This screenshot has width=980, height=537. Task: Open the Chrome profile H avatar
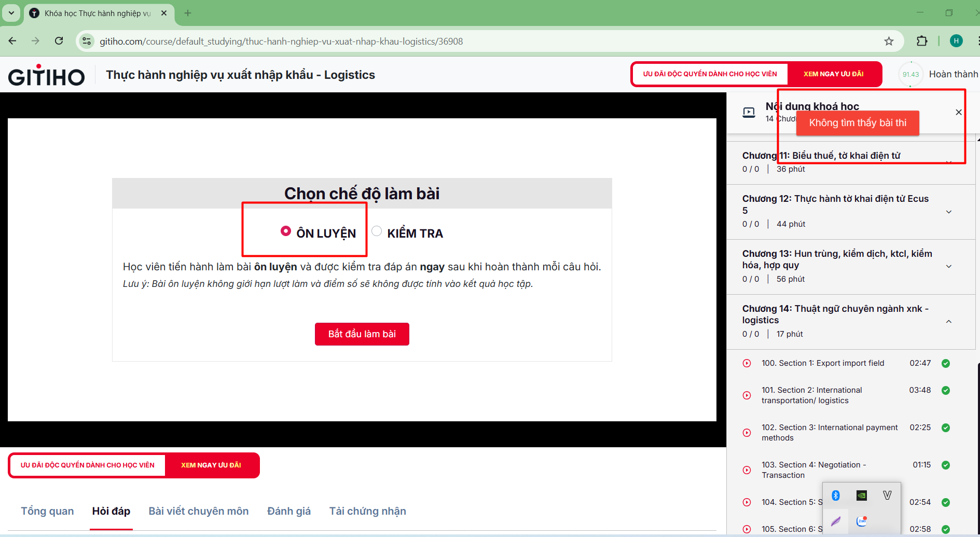(x=956, y=41)
